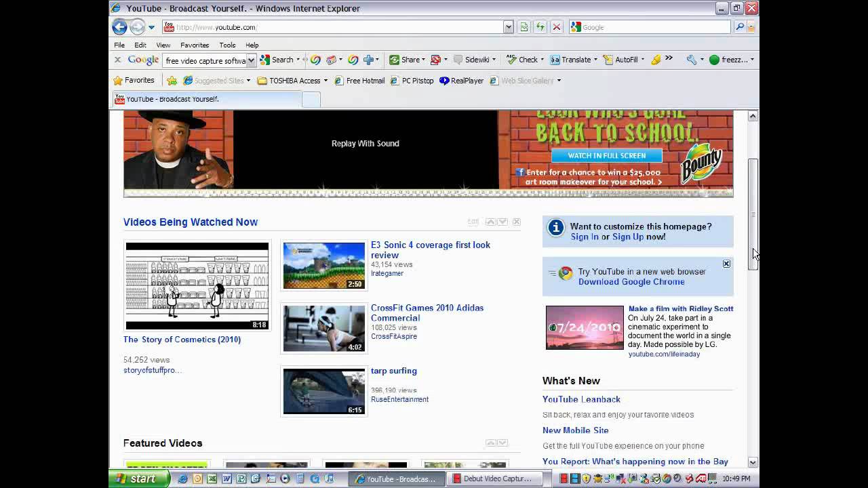Open the File menu
This screenshot has height=488, width=868.
(x=119, y=45)
